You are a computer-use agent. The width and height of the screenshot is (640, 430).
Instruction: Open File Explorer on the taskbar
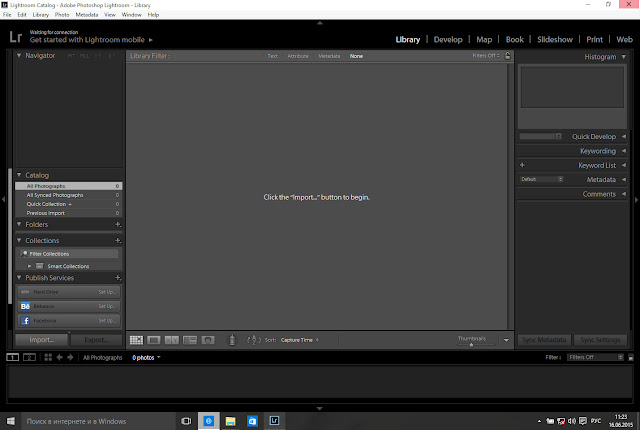231,421
